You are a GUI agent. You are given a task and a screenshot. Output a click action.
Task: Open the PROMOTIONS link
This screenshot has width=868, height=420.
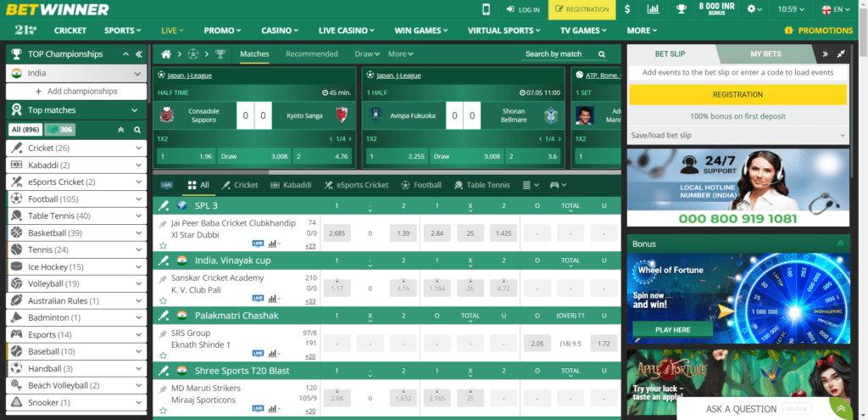[x=818, y=31]
